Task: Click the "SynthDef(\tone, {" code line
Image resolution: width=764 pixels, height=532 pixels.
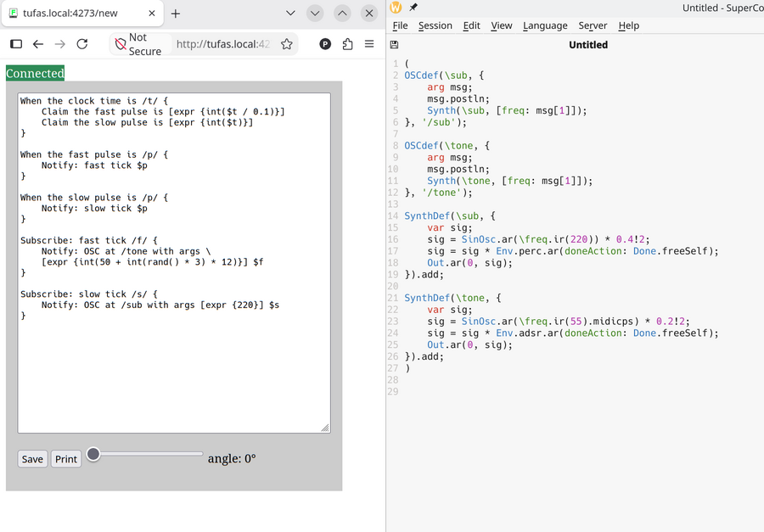Action: [x=452, y=298]
